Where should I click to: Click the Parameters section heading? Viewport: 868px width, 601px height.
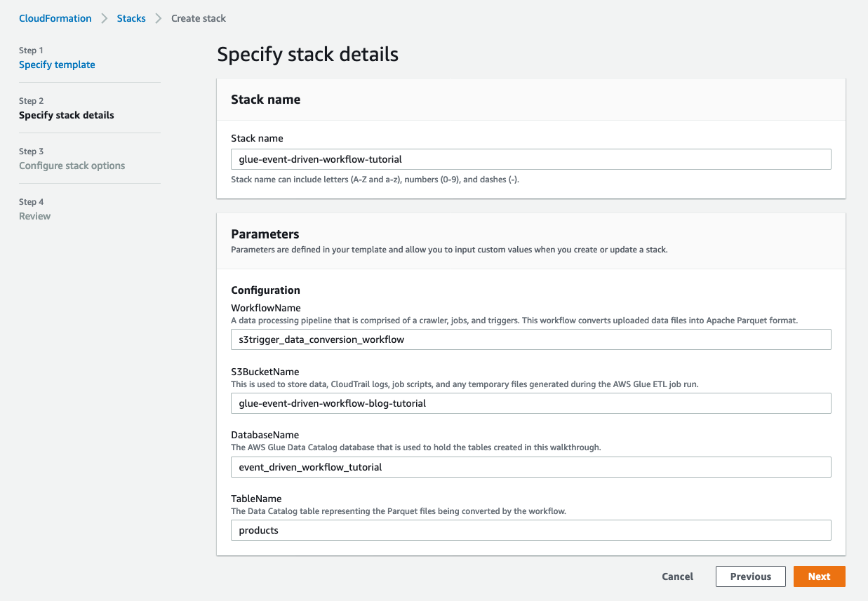click(265, 234)
